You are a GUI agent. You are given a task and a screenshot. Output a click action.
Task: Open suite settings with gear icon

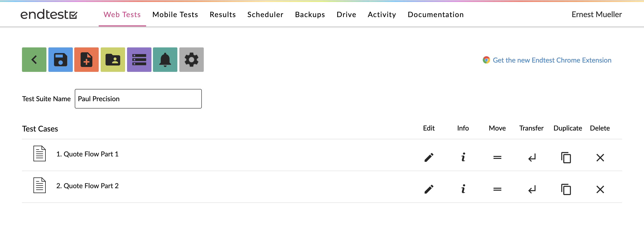click(192, 59)
